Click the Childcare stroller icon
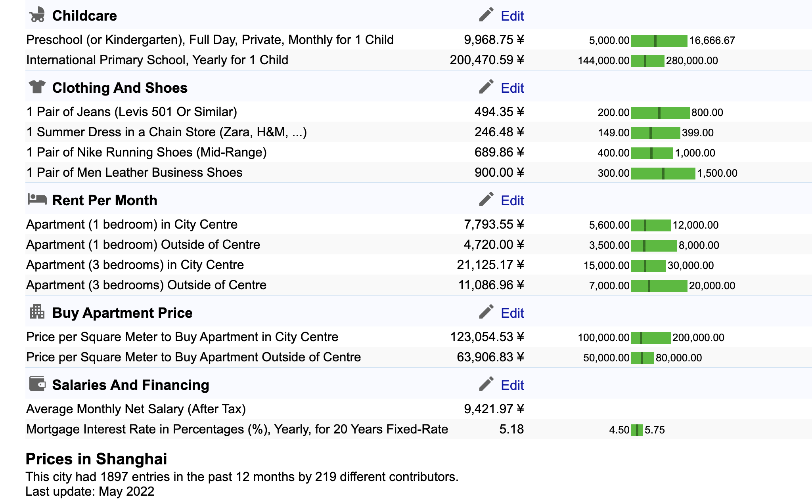Image resolution: width=812 pixels, height=504 pixels. tap(37, 15)
